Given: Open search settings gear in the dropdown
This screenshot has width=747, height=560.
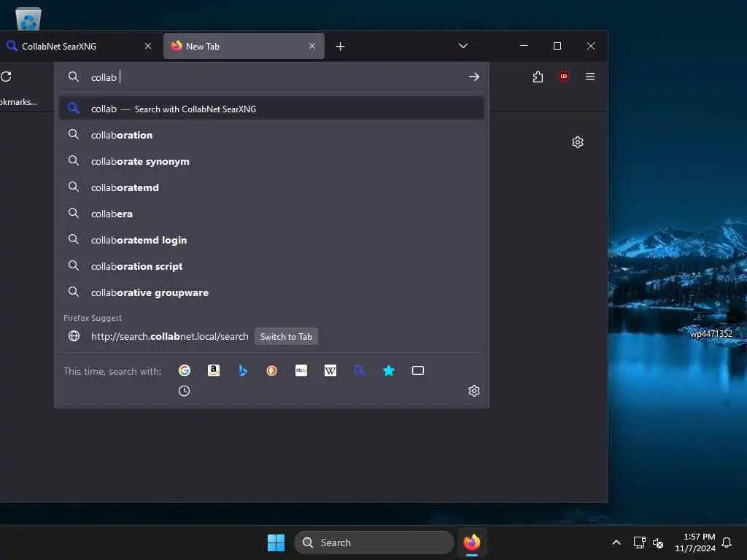Looking at the screenshot, I should 473,391.
